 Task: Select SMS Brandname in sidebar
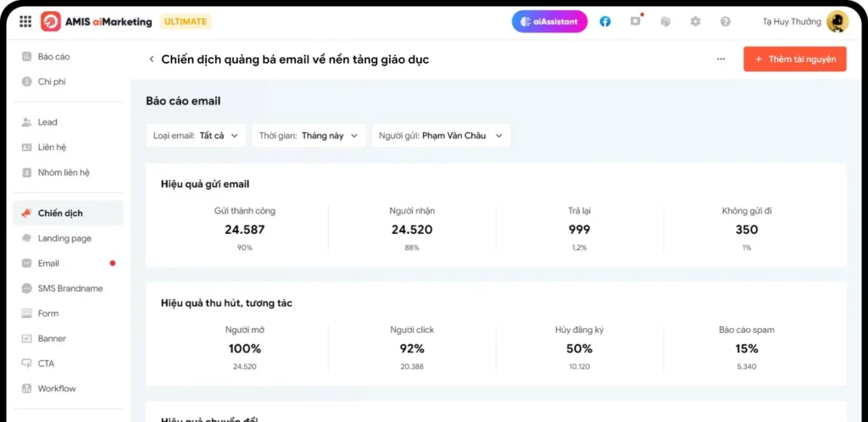pyautogui.click(x=70, y=289)
